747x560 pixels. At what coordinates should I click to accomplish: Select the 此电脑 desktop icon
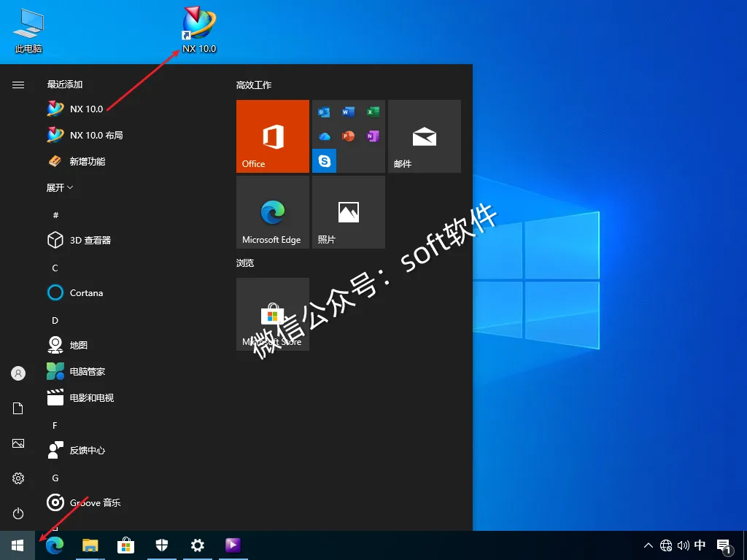click(28, 31)
